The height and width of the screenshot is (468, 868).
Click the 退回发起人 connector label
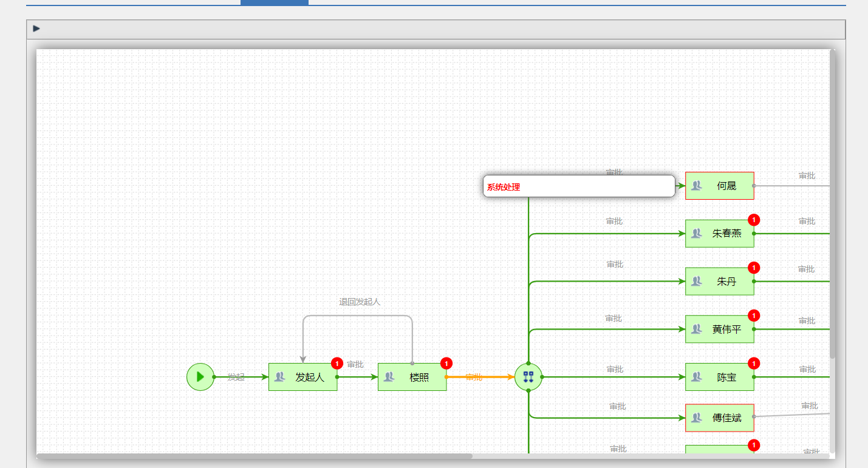pos(360,302)
